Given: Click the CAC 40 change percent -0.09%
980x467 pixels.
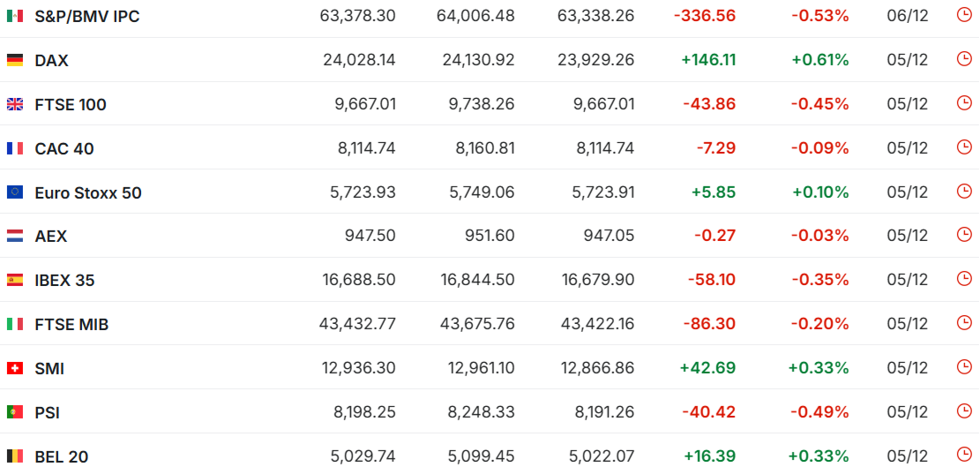Looking at the screenshot, I should tap(819, 148).
